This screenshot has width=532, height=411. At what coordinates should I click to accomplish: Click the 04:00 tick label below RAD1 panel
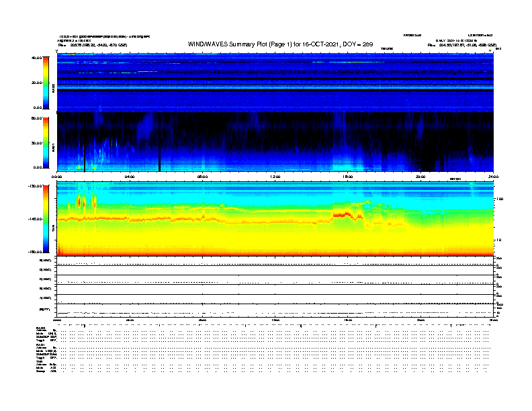pos(130,177)
